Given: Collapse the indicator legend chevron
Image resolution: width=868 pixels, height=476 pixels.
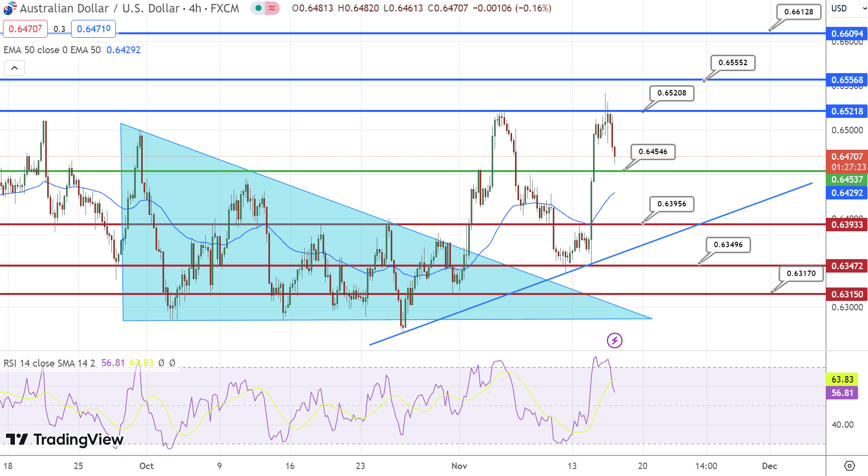Looking at the screenshot, I should coord(14,68).
